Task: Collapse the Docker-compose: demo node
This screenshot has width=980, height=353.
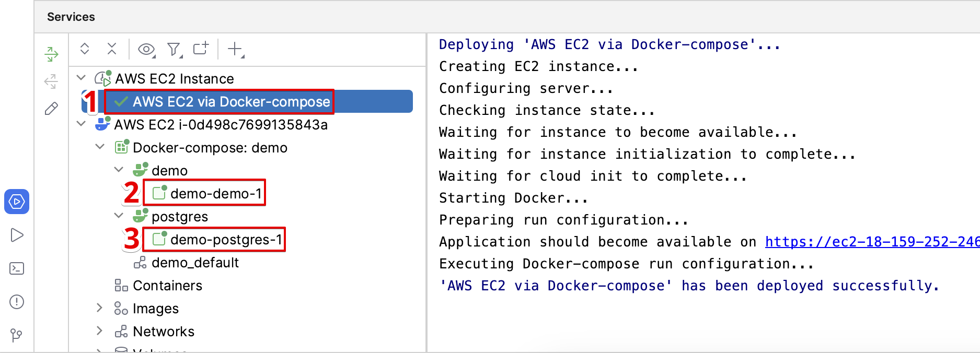Action: point(100,147)
